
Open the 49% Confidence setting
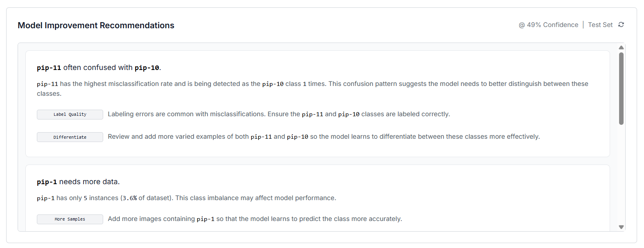pyautogui.click(x=548, y=25)
